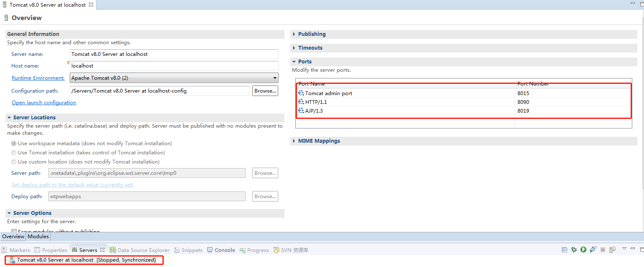
Task: Click the collapse-all icon in Servers view toolbar
Action: (x=564, y=249)
